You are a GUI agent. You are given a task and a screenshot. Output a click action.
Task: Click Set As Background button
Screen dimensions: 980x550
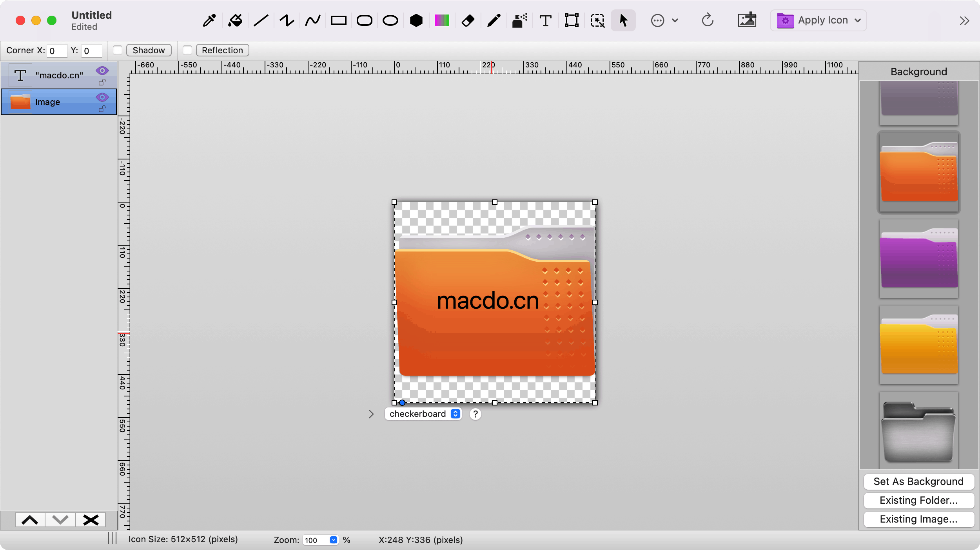(x=919, y=481)
